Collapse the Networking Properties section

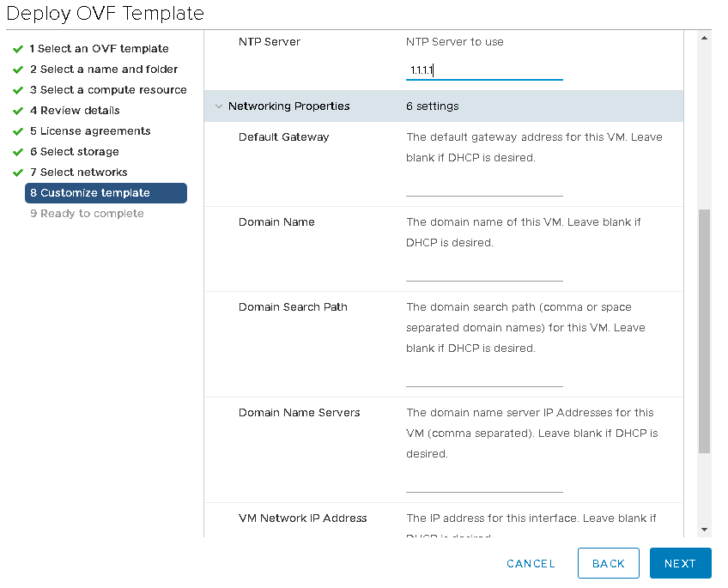pyautogui.click(x=219, y=106)
